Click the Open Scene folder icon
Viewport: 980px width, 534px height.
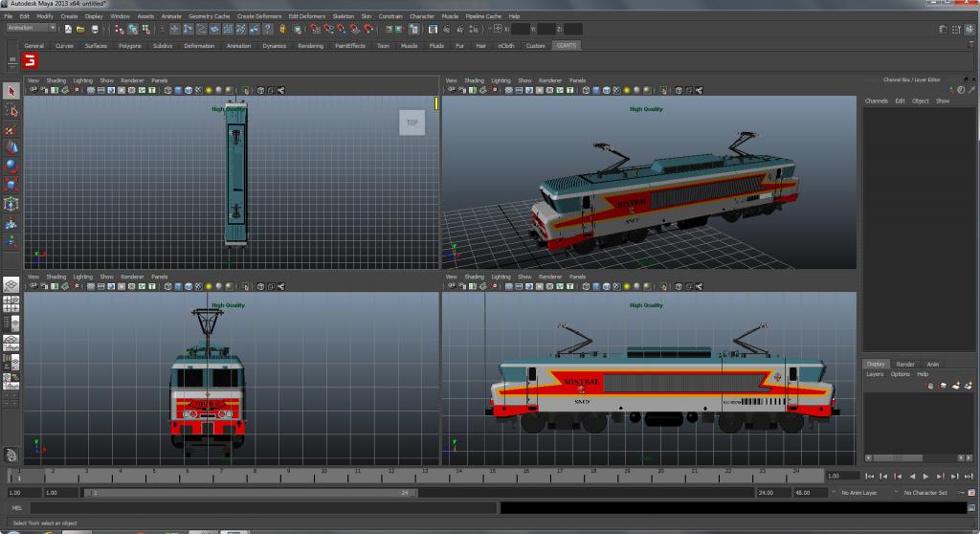click(80, 29)
